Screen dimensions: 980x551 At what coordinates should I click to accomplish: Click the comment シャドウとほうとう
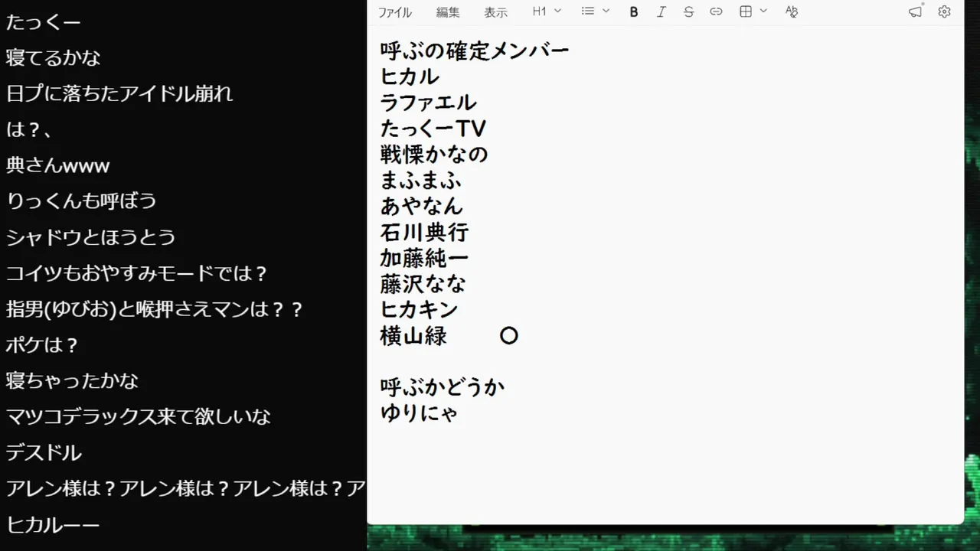click(91, 237)
